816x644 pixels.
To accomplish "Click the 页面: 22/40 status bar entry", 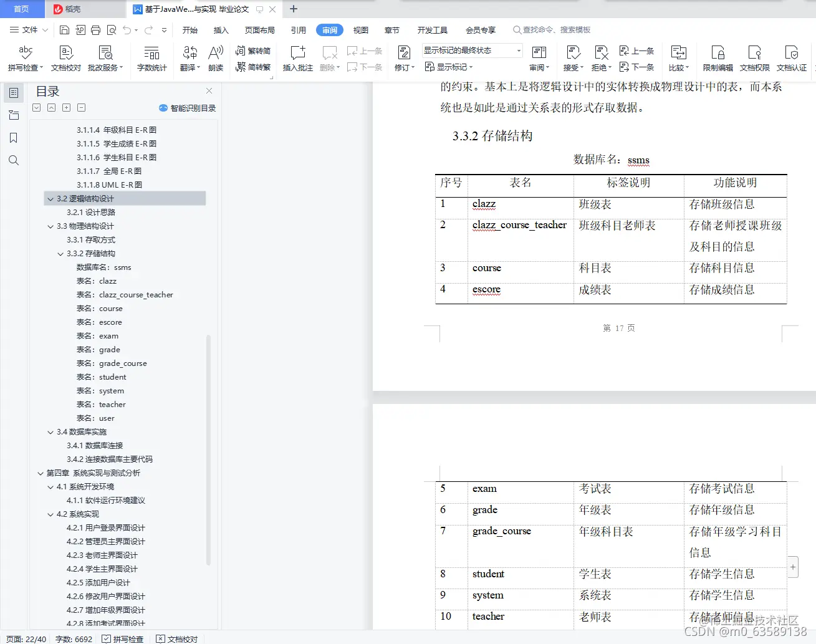I will click(x=26, y=639).
